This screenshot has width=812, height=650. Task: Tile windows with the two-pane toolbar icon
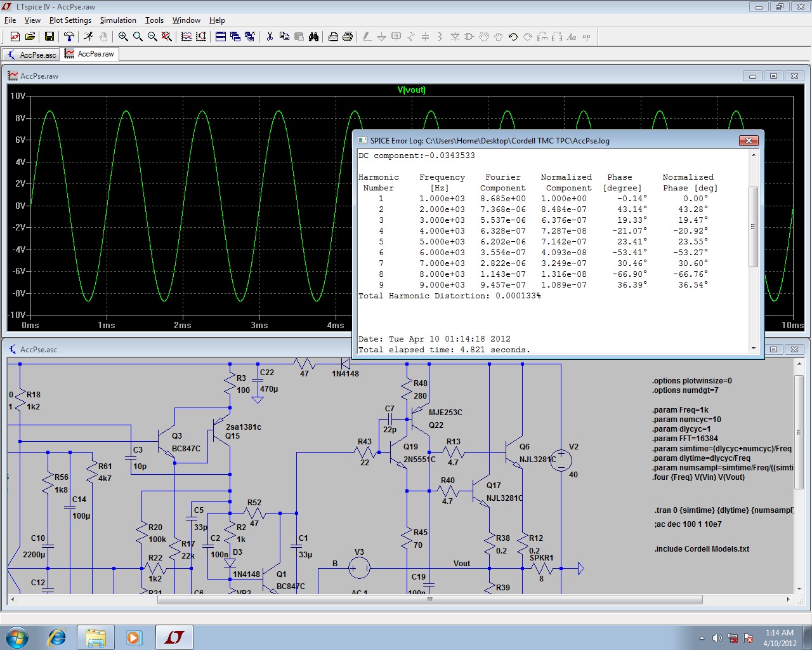(221, 37)
